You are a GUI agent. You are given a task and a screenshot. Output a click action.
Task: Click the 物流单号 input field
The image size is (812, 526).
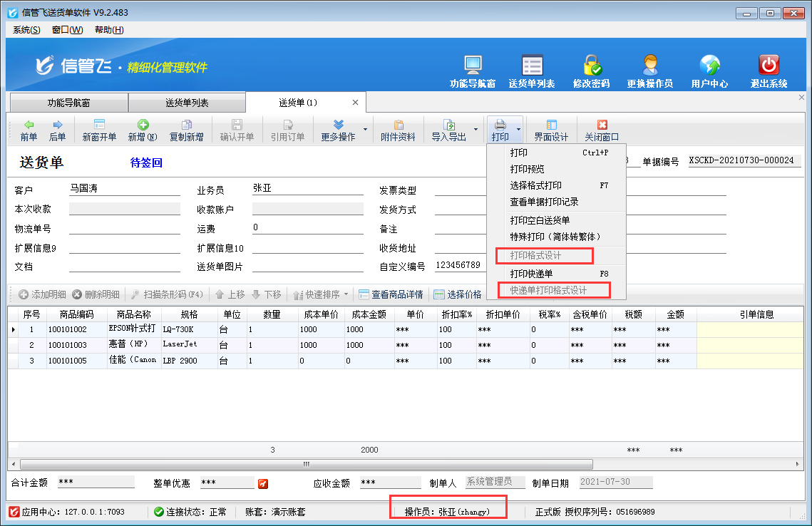pyautogui.click(x=124, y=228)
